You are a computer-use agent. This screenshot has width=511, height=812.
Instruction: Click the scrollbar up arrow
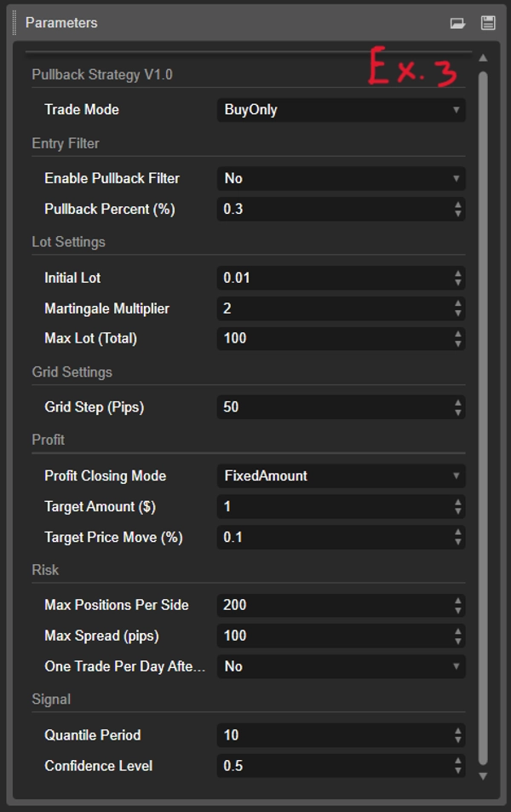(x=482, y=56)
